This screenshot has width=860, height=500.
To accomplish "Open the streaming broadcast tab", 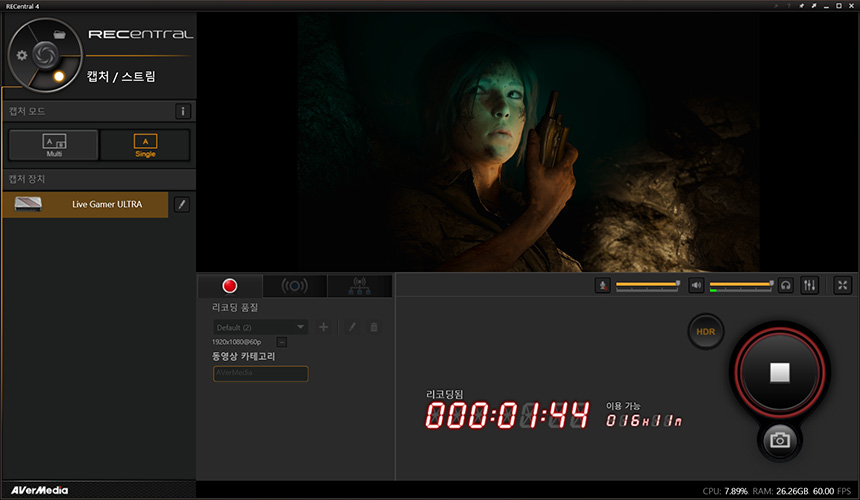I will click(x=295, y=286).
